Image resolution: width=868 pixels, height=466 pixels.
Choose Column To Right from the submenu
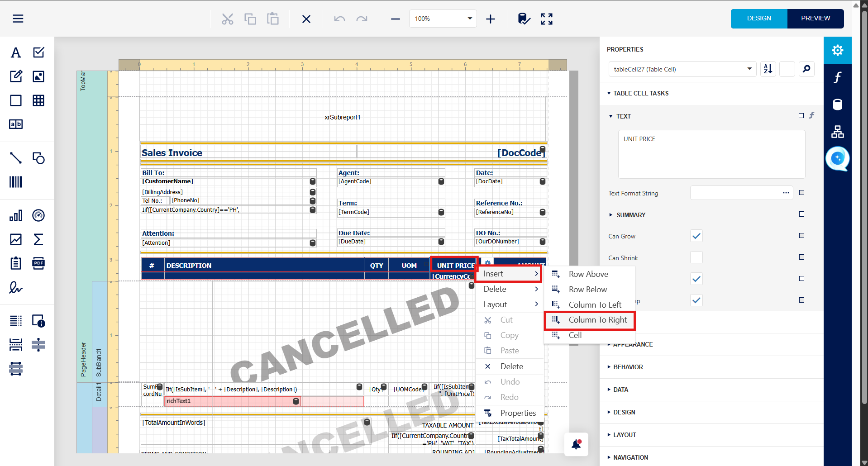pos(589,320)
